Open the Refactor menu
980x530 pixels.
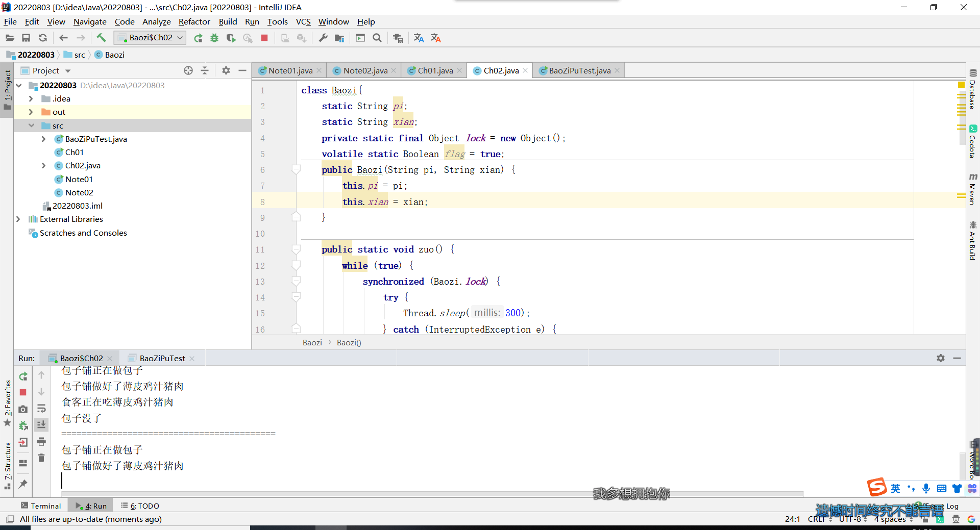pyautogui.click(x=194, y=21)
